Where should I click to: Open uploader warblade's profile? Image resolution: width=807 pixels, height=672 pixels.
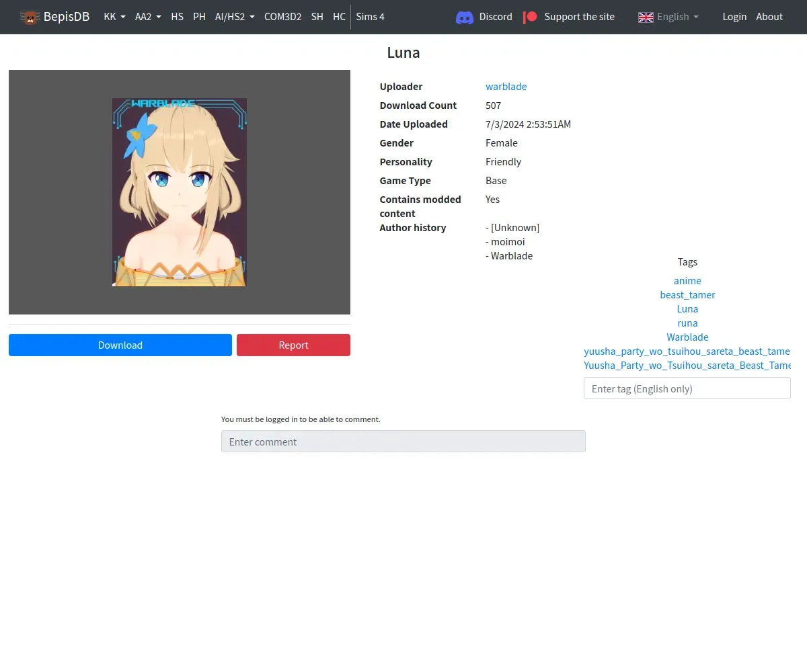pyautogui.click(x=506, y=86)
